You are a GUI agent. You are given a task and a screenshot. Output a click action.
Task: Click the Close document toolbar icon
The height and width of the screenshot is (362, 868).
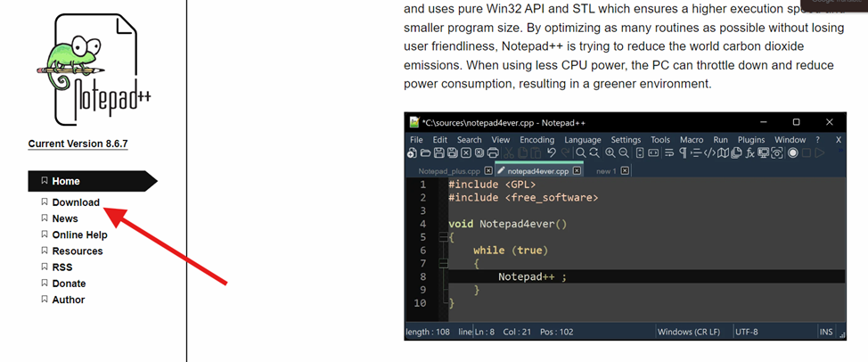pos(466,152)
